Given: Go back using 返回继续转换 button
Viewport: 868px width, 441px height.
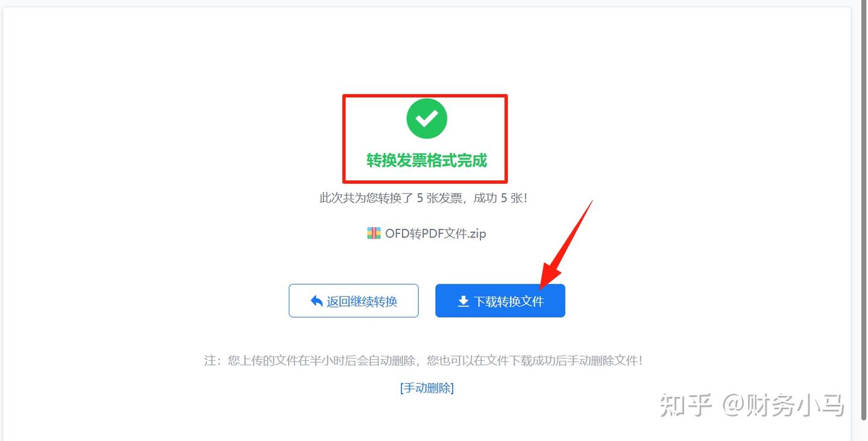Looking at the screenshot, I should [x=354, y=301].
